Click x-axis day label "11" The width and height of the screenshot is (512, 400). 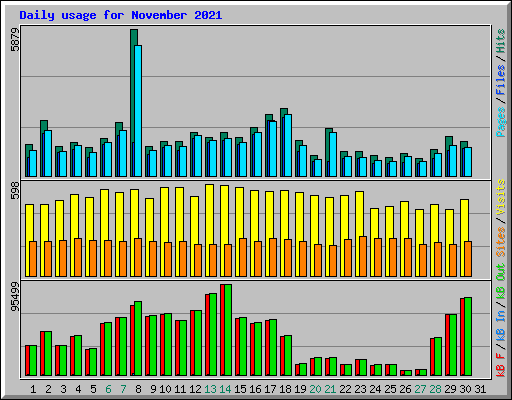coord(180,389)
